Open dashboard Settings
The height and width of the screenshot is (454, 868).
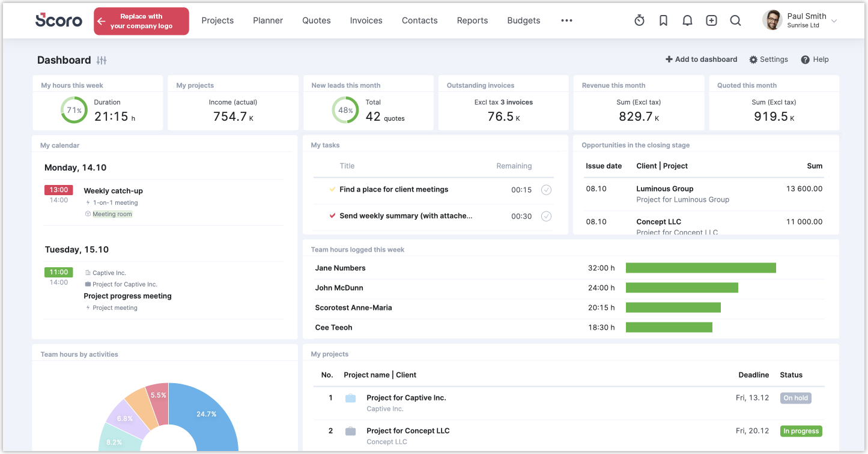pos(768,59)
